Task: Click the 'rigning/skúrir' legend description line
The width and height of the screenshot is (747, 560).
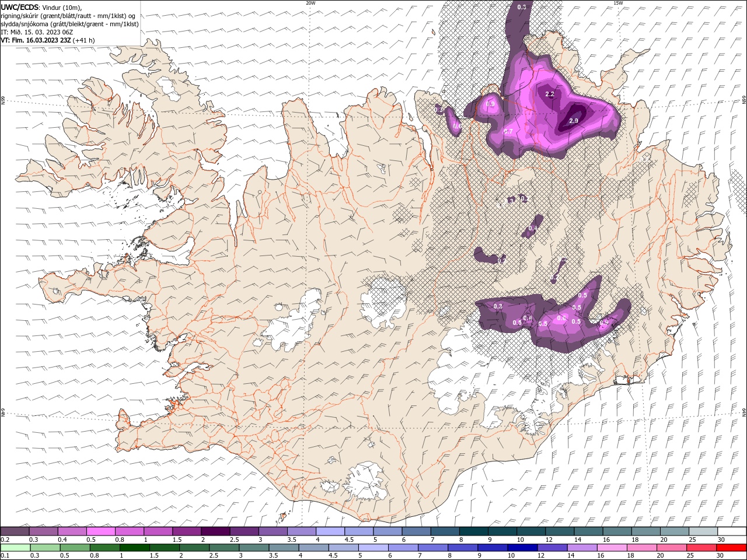Action: point(68,16)
